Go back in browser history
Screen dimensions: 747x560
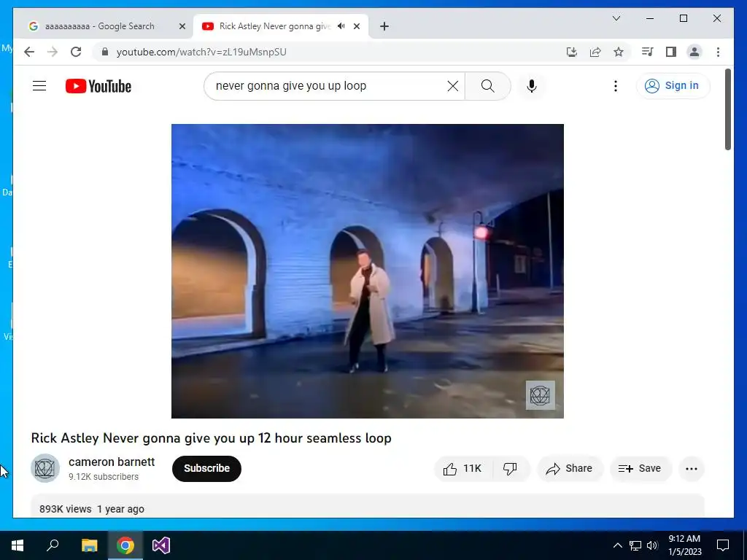[x=29, y=52]
